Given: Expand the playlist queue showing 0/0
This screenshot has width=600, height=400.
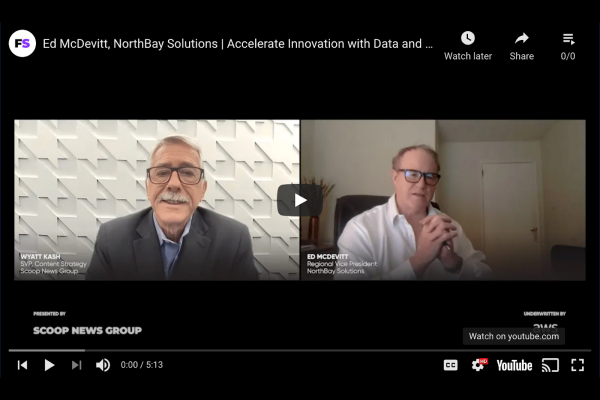Looking at the screenshot, I should pos(568,46).
